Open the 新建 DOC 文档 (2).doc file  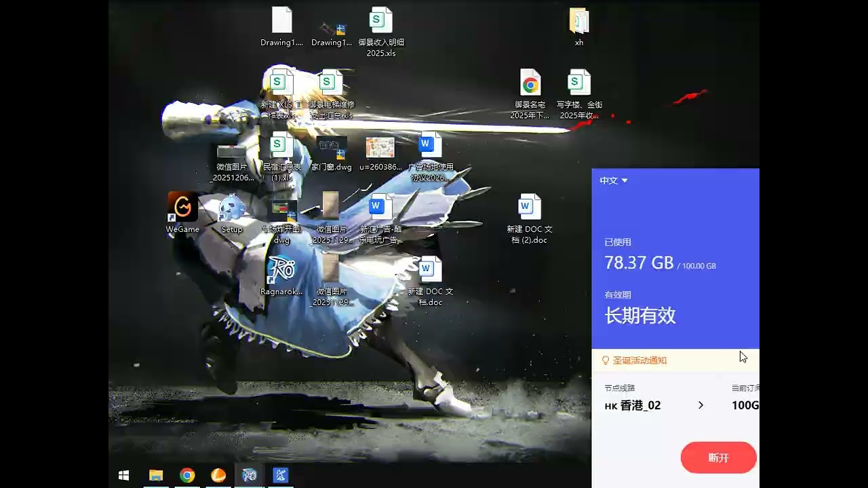pos(530,207)
